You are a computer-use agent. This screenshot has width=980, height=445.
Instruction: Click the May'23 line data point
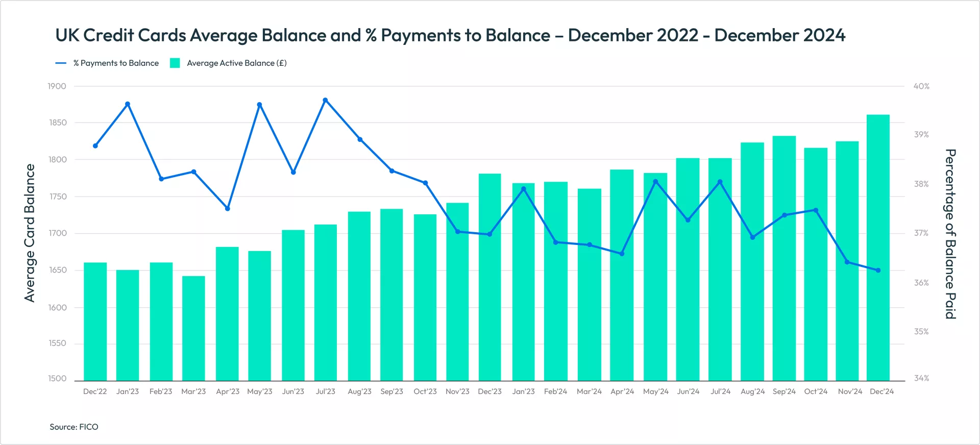pyautogui.click(x=259, y=105)
